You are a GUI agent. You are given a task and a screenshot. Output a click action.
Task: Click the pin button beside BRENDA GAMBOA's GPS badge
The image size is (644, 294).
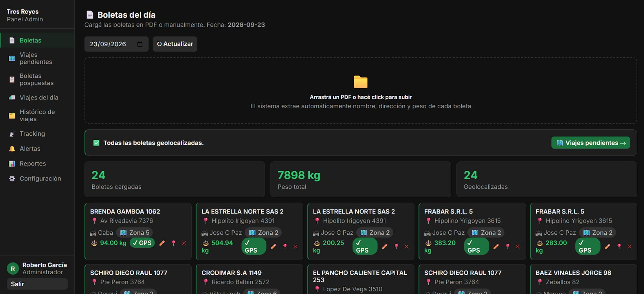click(x=173, y=243)
